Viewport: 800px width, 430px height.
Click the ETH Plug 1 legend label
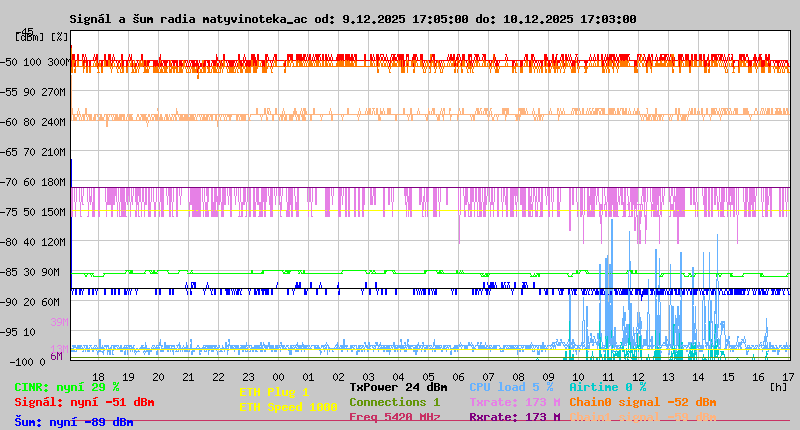[x=274, y=392]
